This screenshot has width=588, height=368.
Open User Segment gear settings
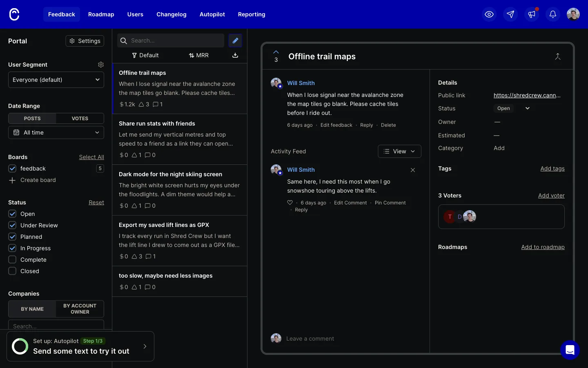coord(101,65)
